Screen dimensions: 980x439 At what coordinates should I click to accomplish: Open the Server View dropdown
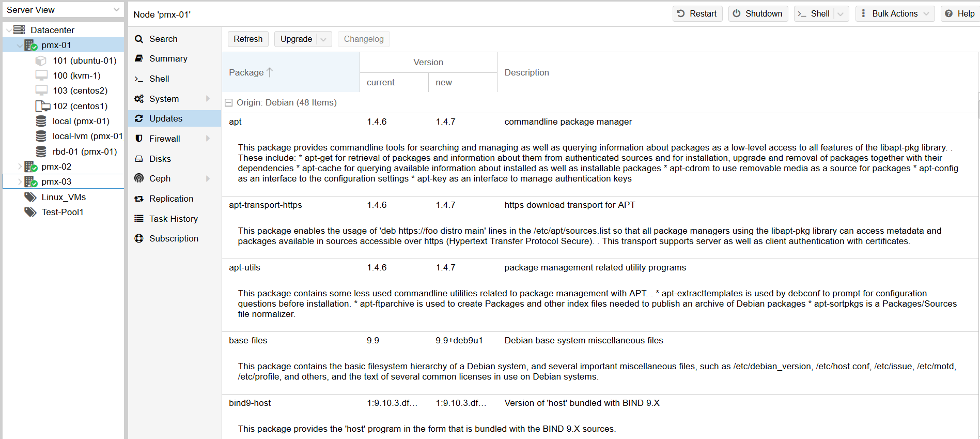(x=116, y=10)
